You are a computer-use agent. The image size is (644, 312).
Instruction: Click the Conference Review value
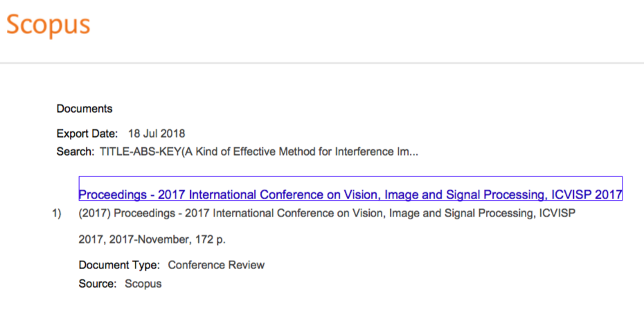point(216,265)
